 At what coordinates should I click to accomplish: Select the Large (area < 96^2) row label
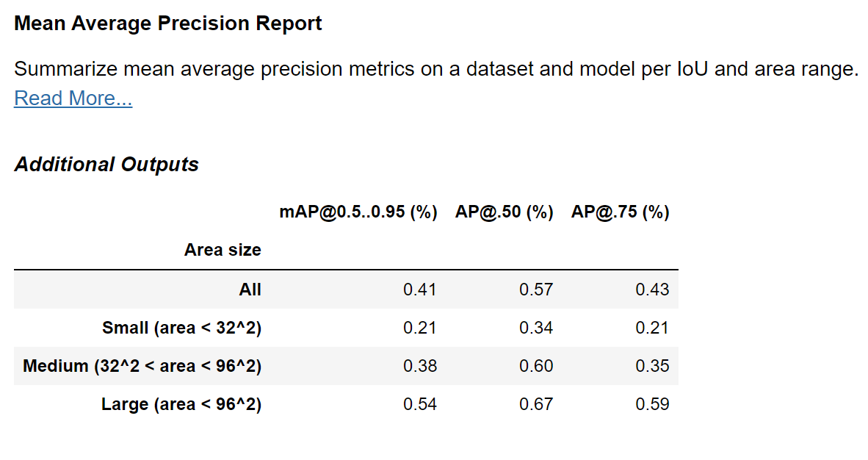(x=181, y=404)
